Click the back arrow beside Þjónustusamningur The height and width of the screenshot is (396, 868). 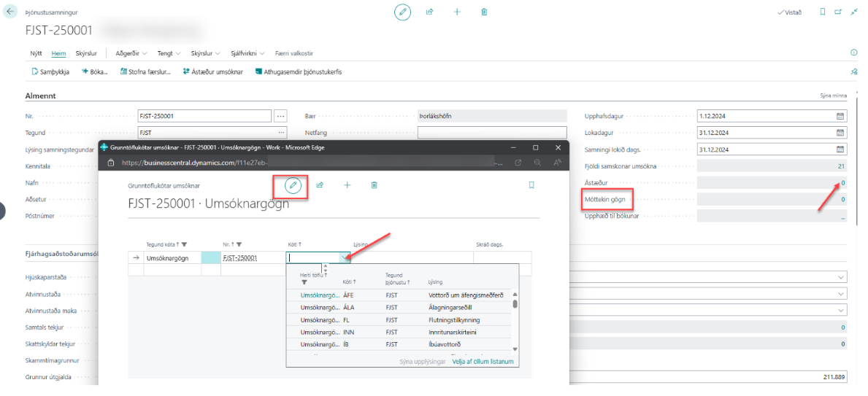coord(10,12)
